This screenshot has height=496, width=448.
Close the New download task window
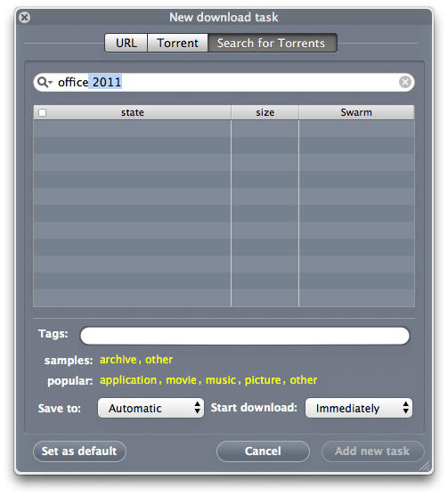point(24,17)
